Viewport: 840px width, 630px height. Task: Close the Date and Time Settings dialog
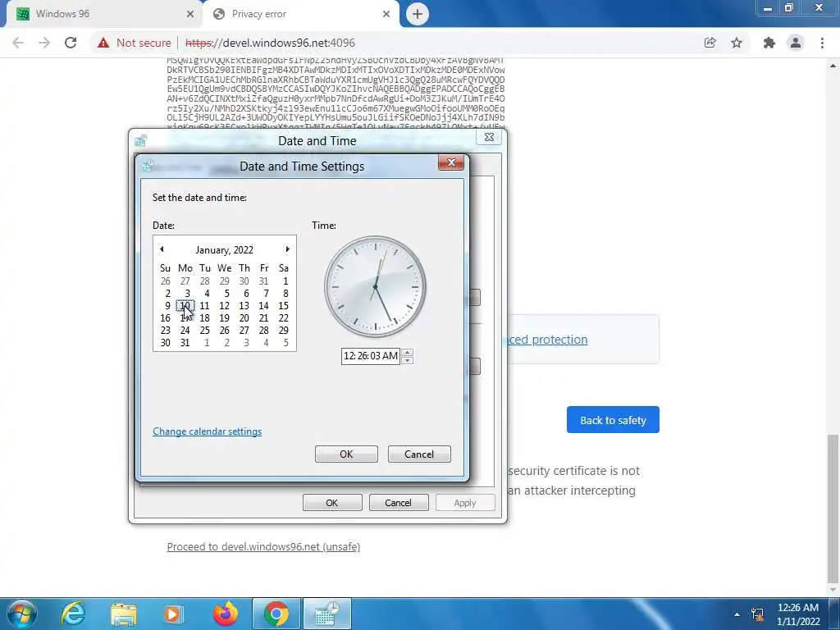pyautogui.click(x=451, y=162)
